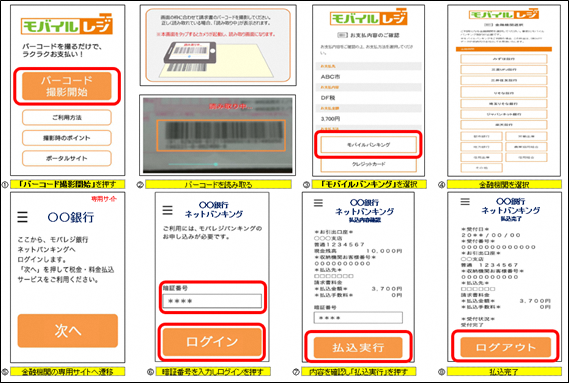
Task: Select the その他 category at list bottom
Action: click(482, 168)
